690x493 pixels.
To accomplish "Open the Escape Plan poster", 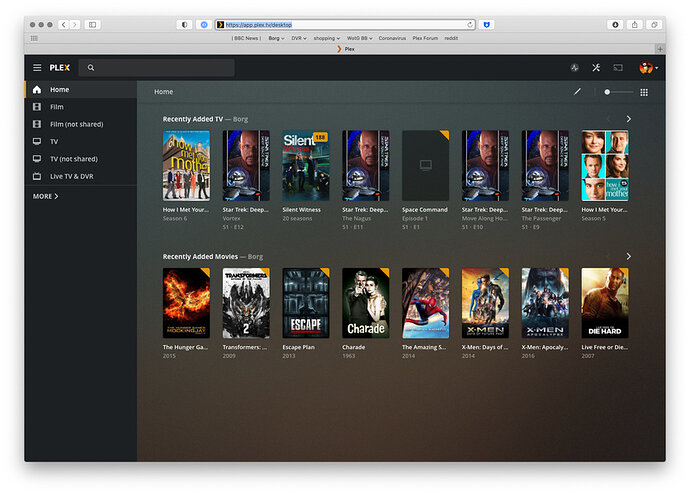I will point(306,303).
